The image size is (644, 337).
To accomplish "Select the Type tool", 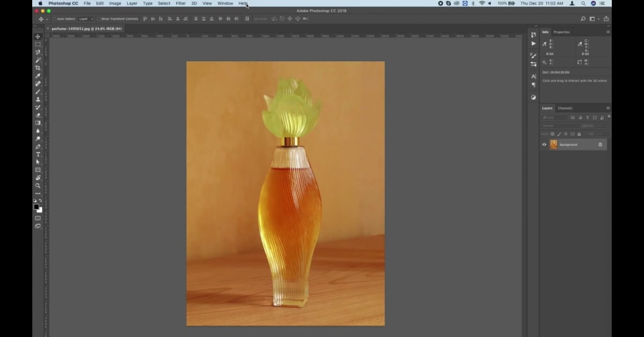I will click(38, 155).
